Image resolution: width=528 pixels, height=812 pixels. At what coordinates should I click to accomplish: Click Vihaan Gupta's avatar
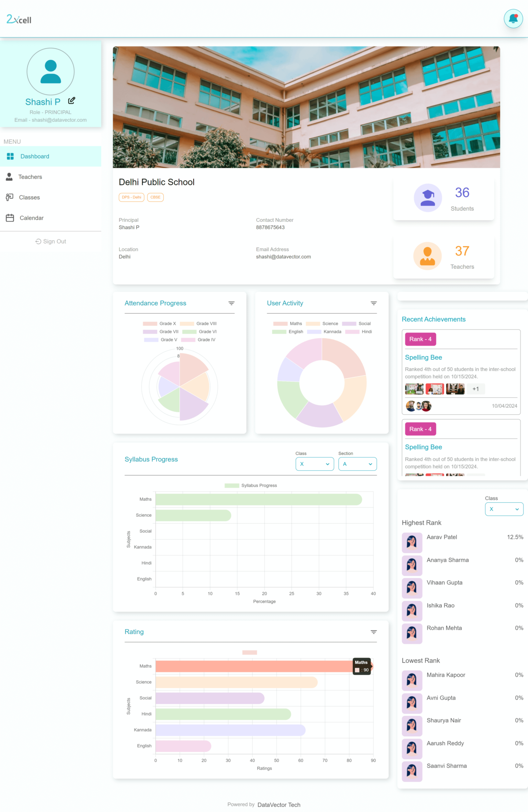point(412,588)
